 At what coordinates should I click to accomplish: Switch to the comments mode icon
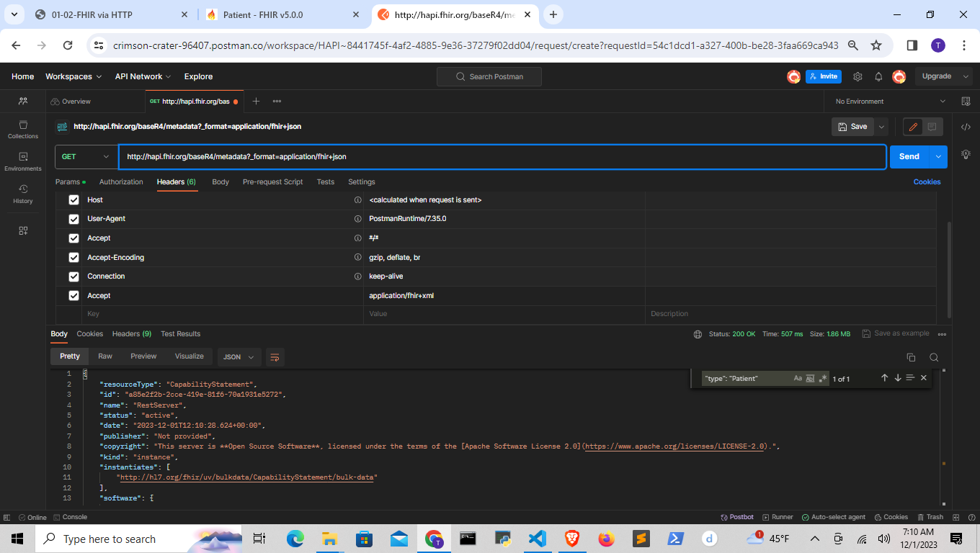932,127
